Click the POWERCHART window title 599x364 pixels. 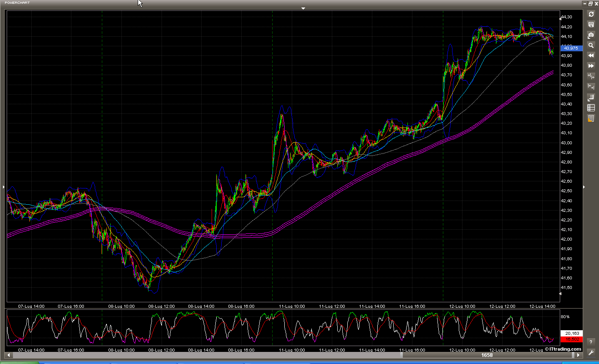[17, 3]
